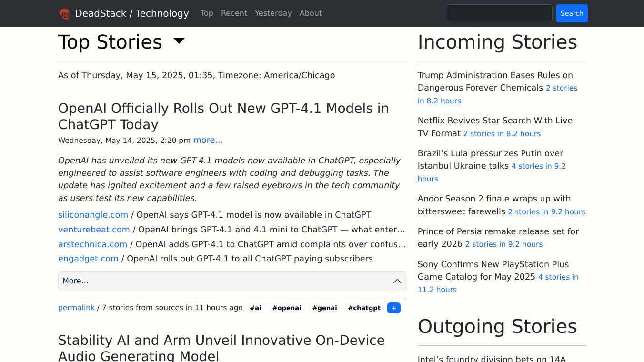Open '4 stories in 11.2 hours' Sony link
644x362 pixels.
498,283
